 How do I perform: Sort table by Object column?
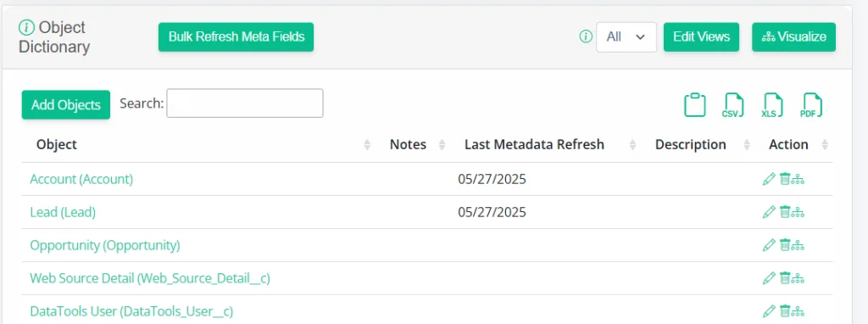(57, 144)
